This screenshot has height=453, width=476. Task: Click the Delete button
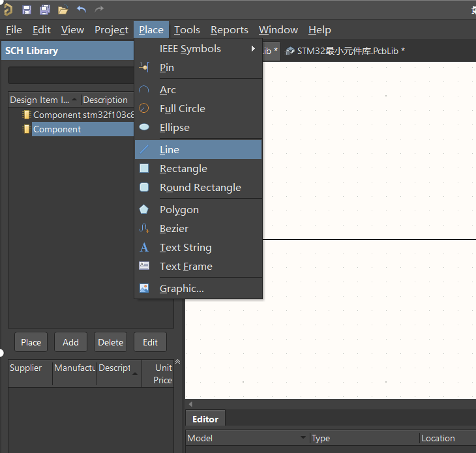point(110,342)
